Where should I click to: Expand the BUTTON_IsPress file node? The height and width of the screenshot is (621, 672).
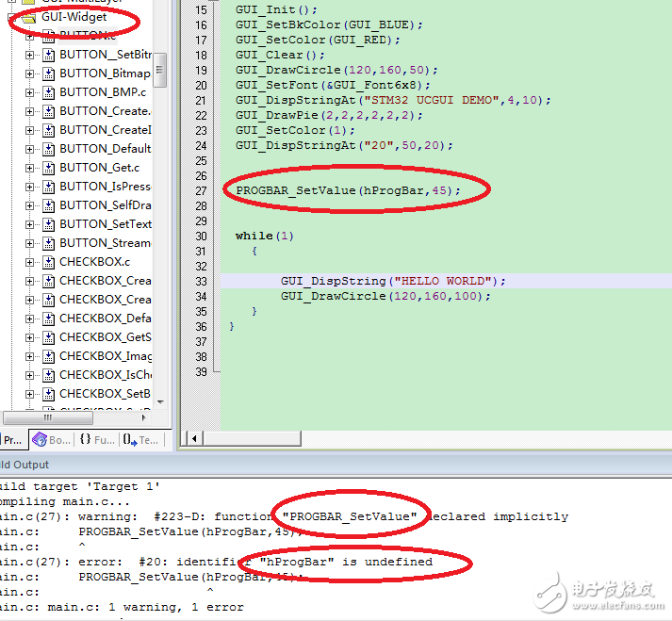[x=29, y=187]
